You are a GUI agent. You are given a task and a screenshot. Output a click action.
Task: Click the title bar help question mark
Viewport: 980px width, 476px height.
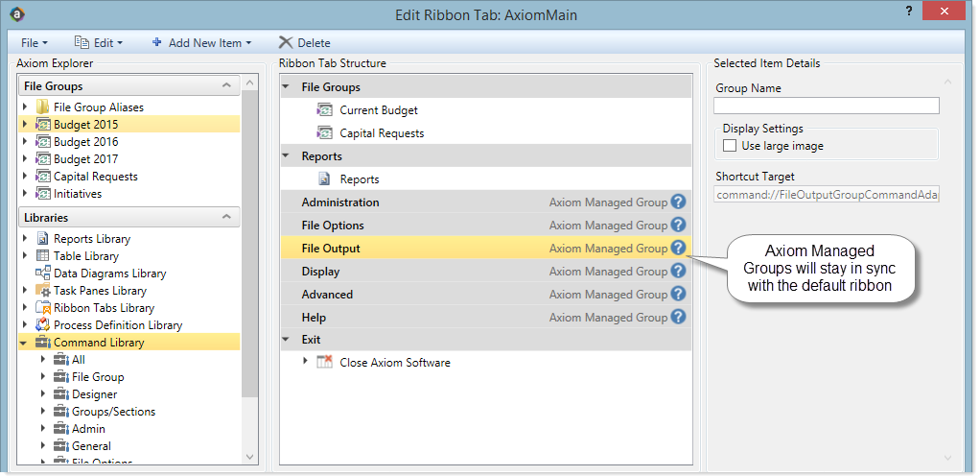[908, 12]
